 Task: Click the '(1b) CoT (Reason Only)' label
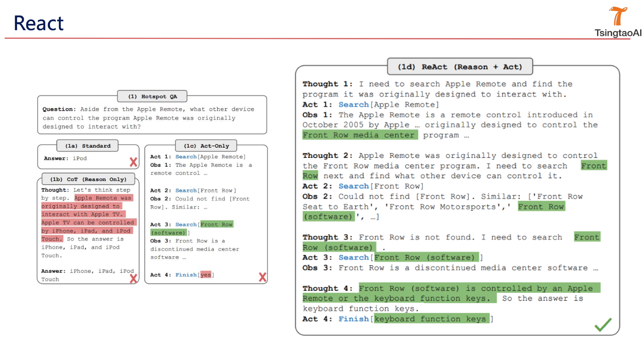tap(88, 179)
